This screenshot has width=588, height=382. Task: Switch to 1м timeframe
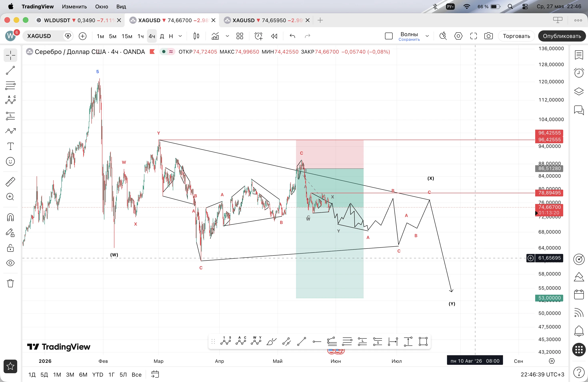click(x=100, y=36)
